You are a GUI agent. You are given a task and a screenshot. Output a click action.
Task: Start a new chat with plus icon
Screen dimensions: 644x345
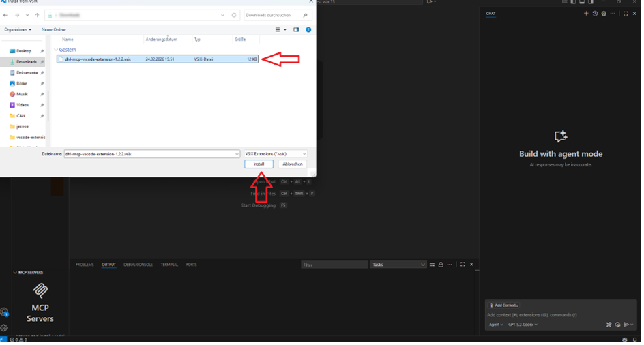pos(586,14)
